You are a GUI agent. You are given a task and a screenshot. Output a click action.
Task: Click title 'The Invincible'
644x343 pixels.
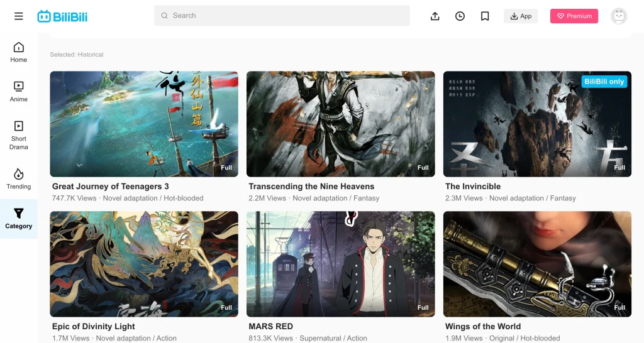point(473,187)
